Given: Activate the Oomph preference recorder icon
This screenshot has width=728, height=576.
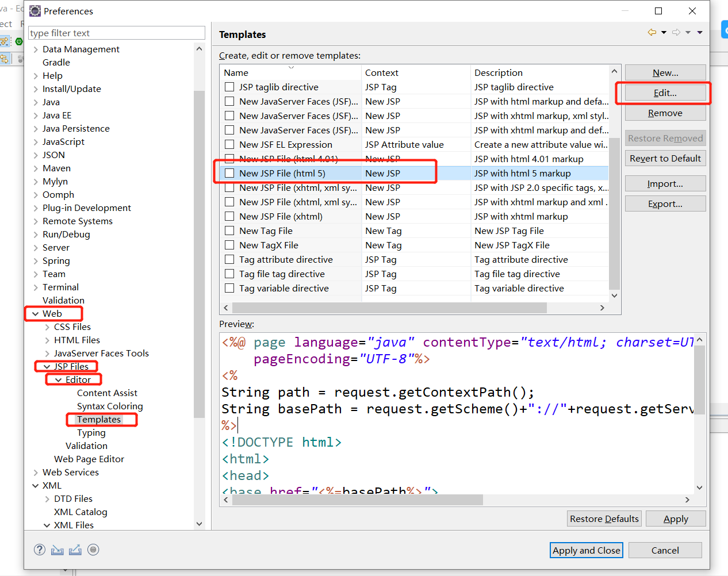Looking at the screenshot, I should click(x=93, y=550).
